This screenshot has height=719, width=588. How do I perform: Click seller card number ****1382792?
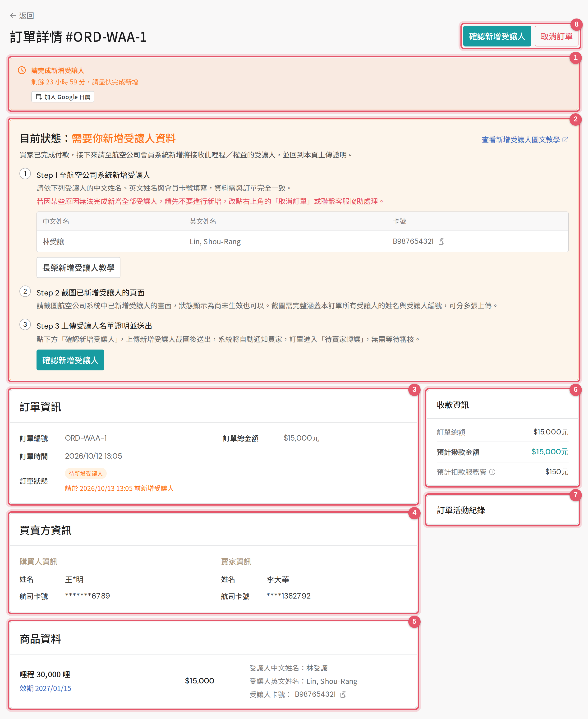click(x=289, y=596)
